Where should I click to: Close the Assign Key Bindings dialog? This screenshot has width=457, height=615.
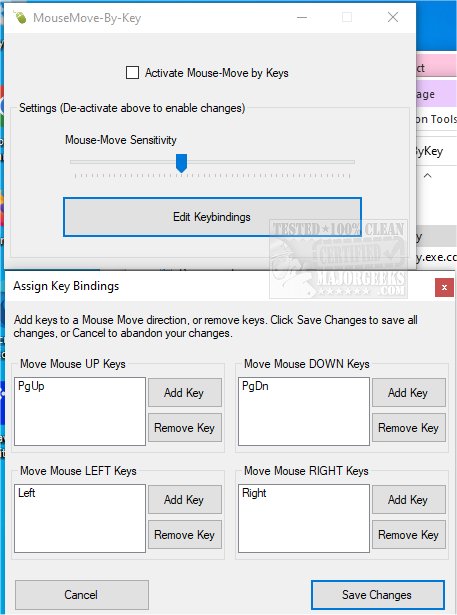444,287
